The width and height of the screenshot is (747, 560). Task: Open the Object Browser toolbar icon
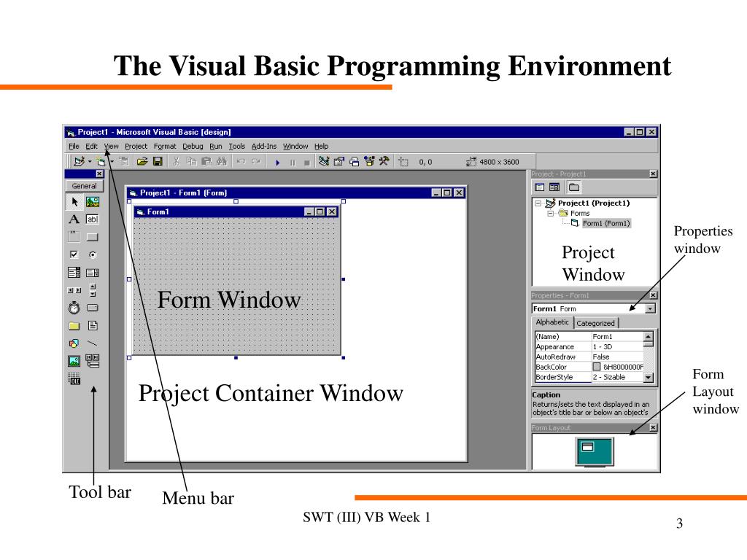tap(369, 162)
